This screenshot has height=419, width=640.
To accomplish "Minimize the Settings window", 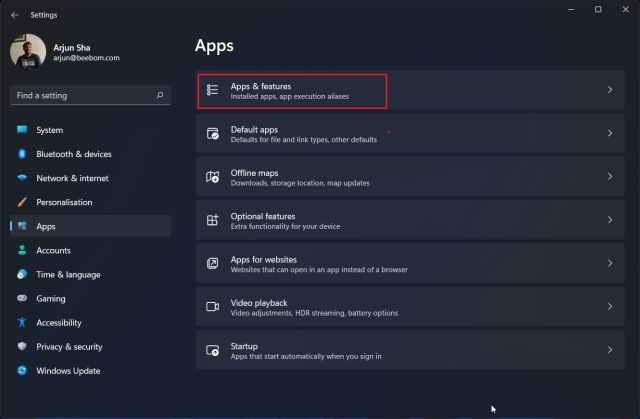I will tap(571, 9).
